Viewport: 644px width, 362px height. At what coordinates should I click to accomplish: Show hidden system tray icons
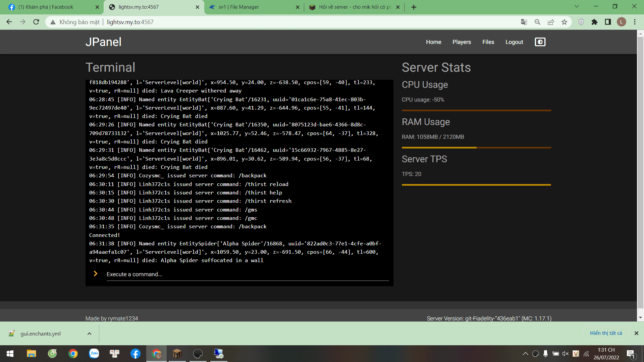[x=525, y=354]
